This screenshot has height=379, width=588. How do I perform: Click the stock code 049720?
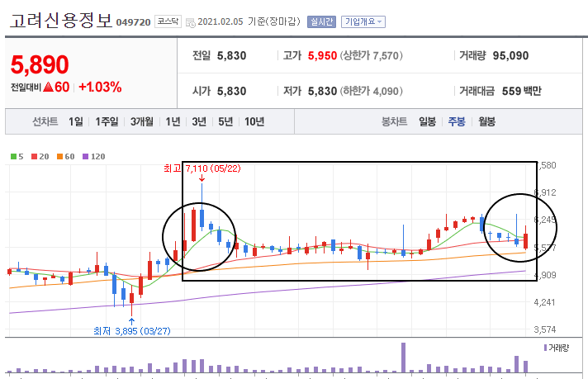pyautogui.click(x=133, y=22)
